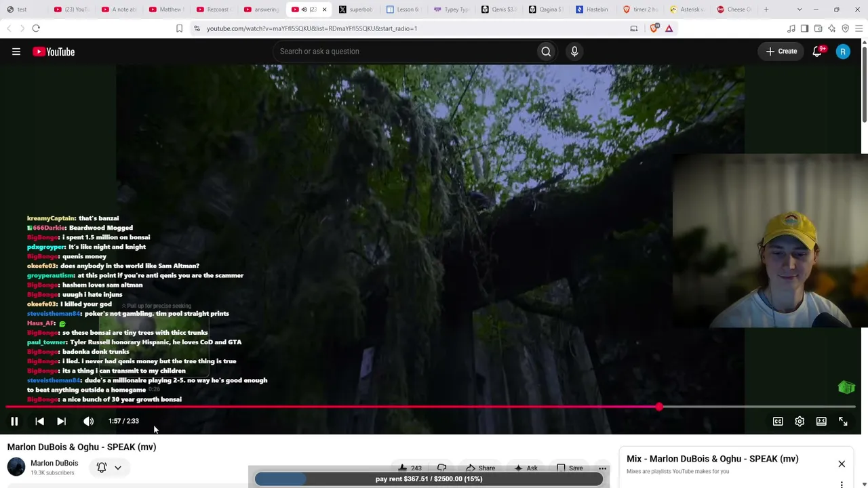
Task: Open the Mix playlist three-dot menu
Action: coord(842,484)
